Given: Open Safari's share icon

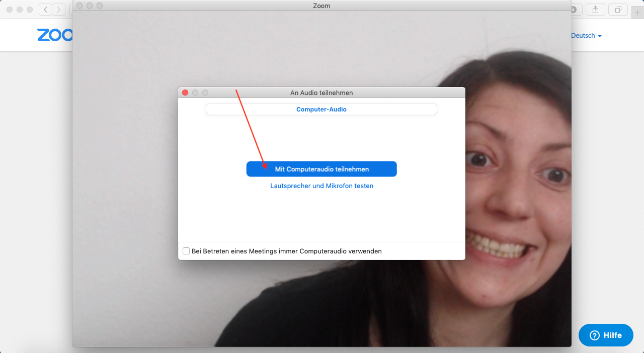Looking at the screenshot, I should tap(596, 10).
